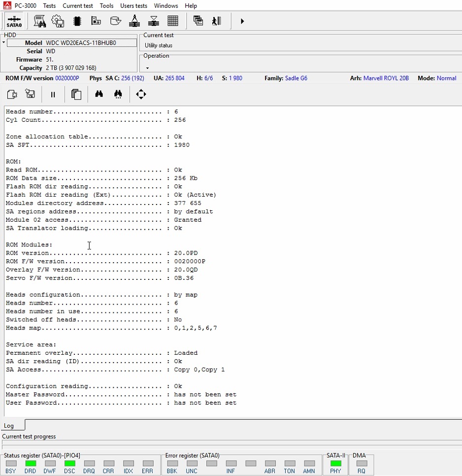Click the S value 1 980
Screen dimensions: 462x476
click(x=236, y=78)
